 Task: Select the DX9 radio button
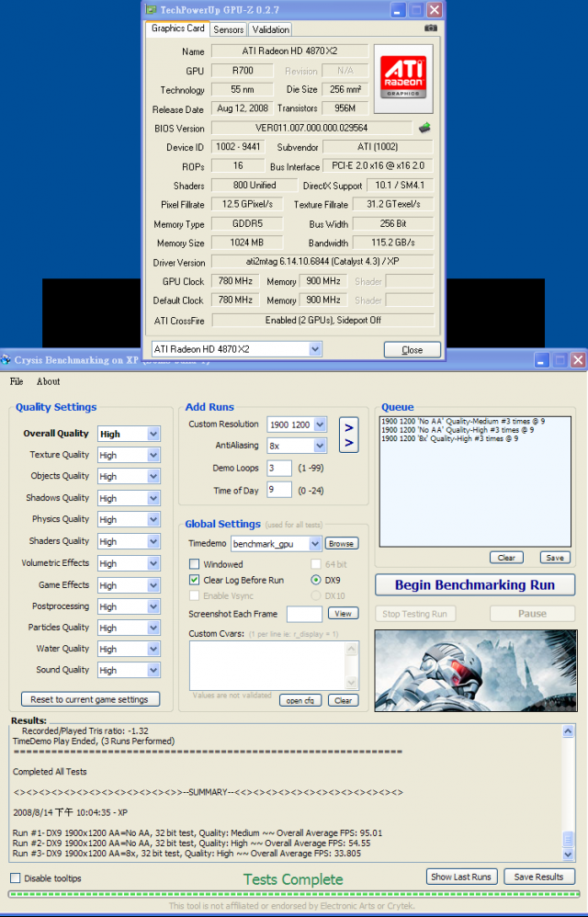tap(316, 580)
